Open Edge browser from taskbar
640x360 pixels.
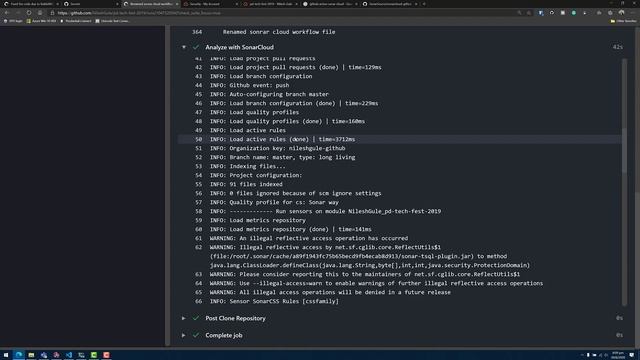(x=19, y=355)
